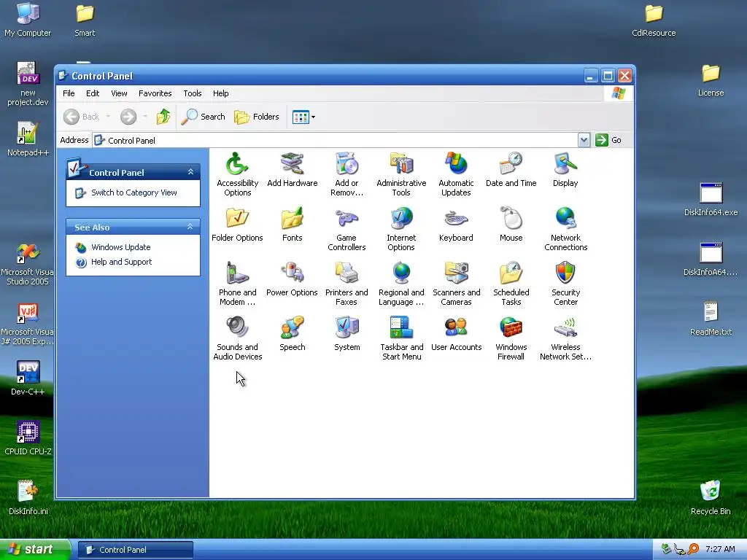Open Add or Remove Programs
This screenshot has height=560, width=747.
[347, 174]
